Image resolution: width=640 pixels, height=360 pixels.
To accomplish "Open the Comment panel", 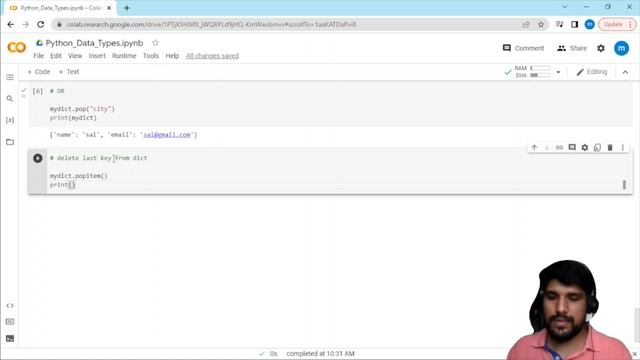I will point(523,48).
